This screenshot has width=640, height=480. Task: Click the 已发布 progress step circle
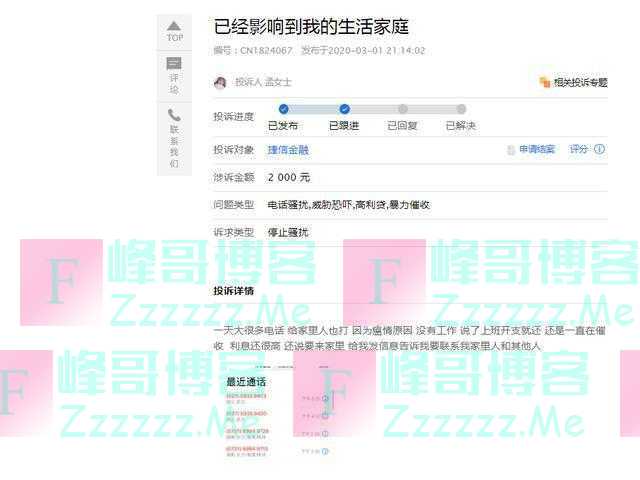[x=283, y=109]
